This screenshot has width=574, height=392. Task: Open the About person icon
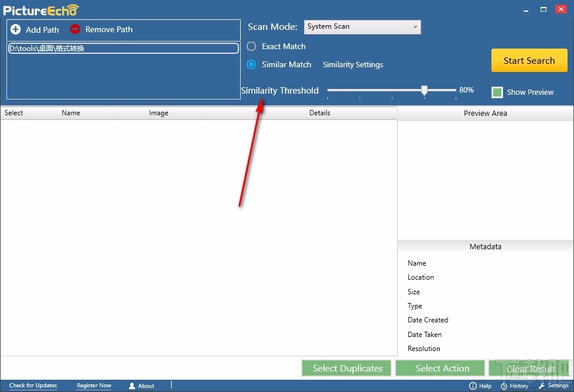[132, 386]
